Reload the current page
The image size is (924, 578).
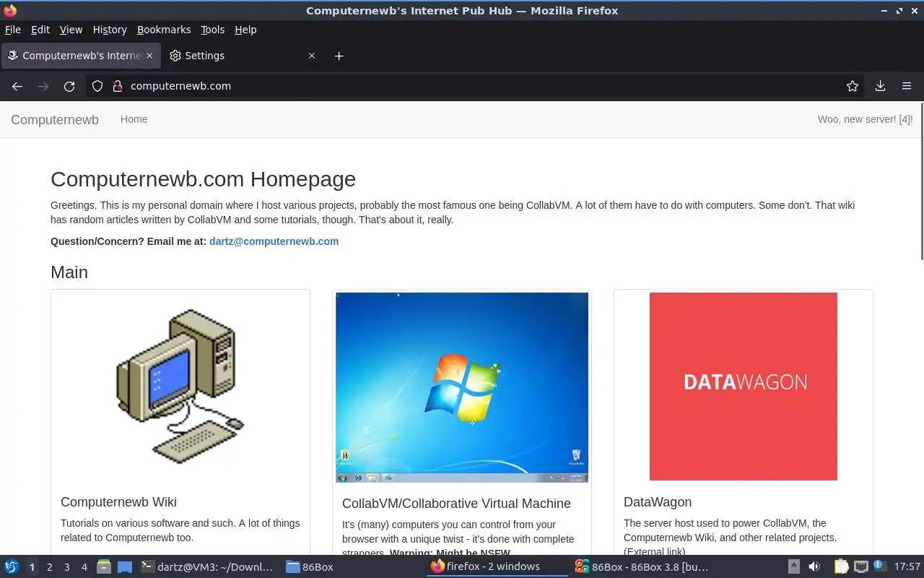pos(69,86)
